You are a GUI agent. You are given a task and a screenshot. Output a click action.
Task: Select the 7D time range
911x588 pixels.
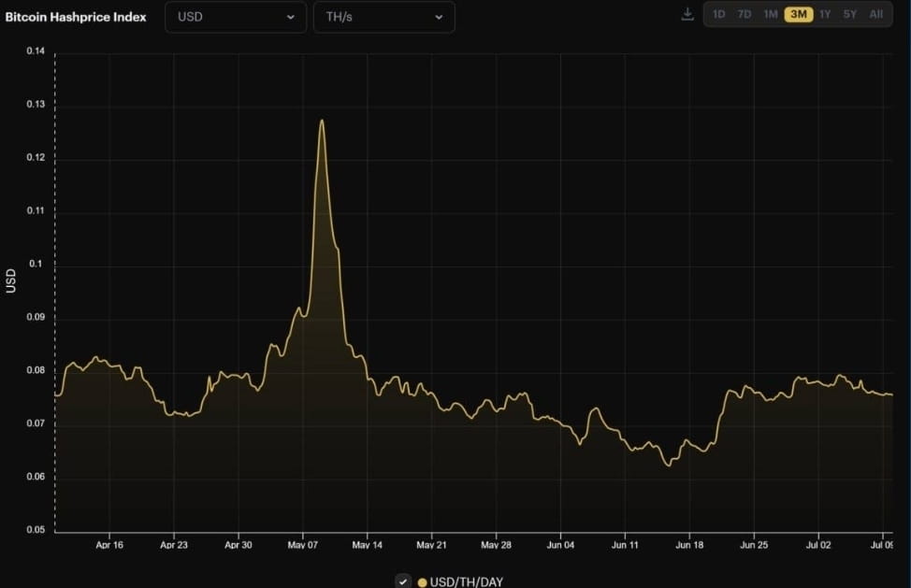[745, 15]
